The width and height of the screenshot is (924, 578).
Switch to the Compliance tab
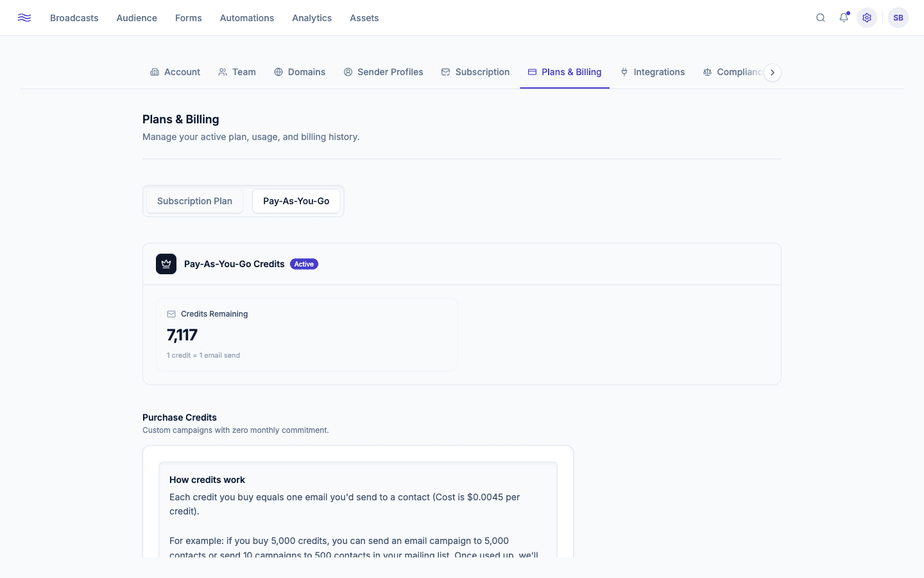(733, 72)
